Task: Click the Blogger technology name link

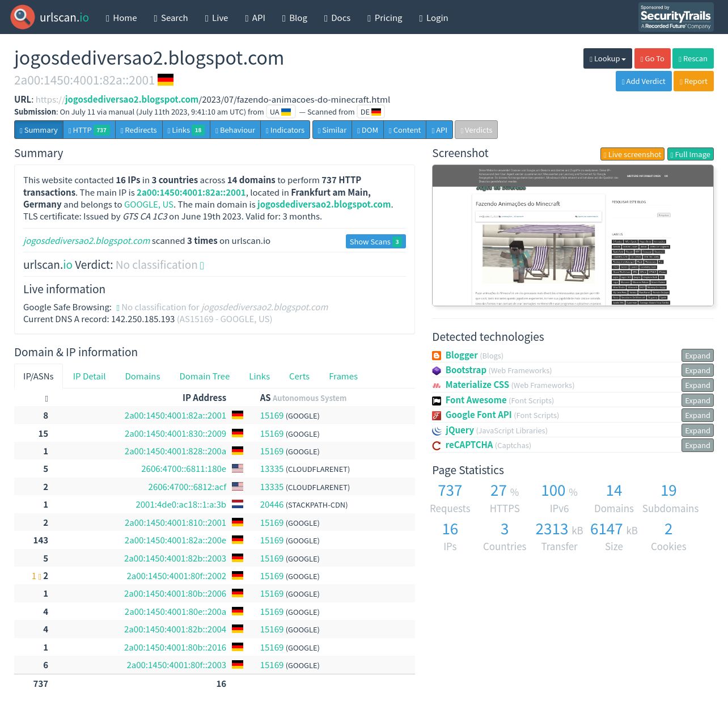Action: coord(462,355)
